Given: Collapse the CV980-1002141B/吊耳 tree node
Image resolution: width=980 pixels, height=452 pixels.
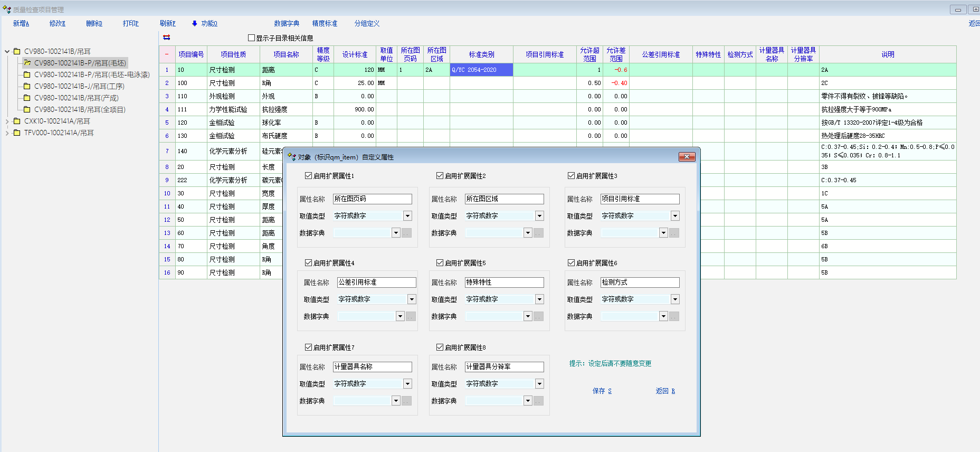Looking at the screenshot, I should tap(7, 51).
